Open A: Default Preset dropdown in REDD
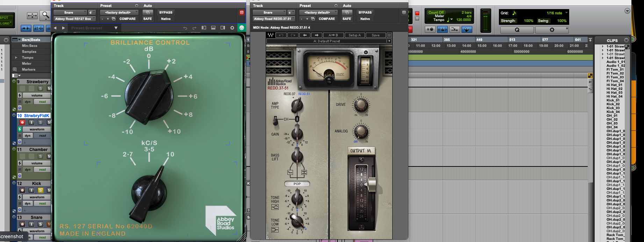The image size is (644, 242). tap(329, 41)
